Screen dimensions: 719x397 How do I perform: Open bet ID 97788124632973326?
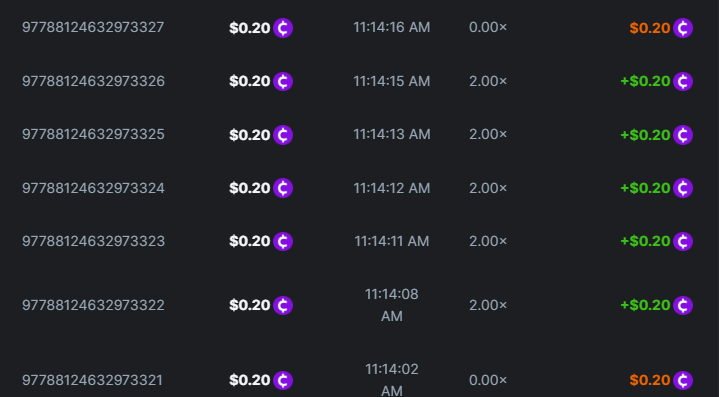point(93,81)
